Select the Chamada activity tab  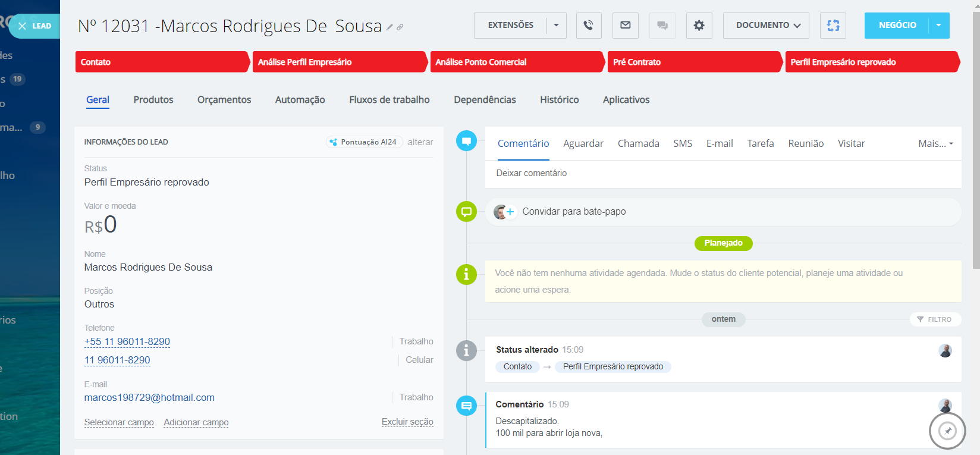[638, 143]
